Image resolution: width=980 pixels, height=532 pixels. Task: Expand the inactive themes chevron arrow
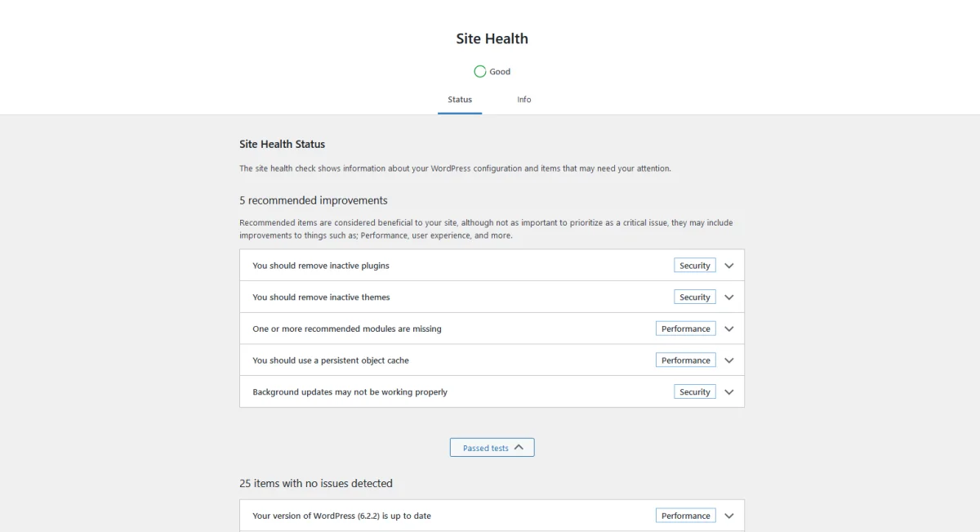coord(729,297)
